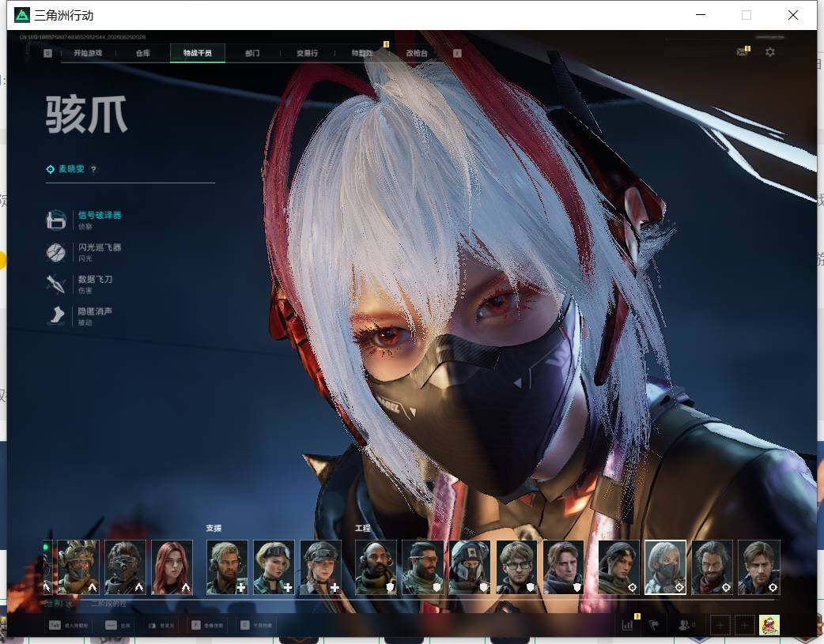Screen dimensions: 824x644
Task: Select the 闪光巡飞器 skill icon
Action: tap(55, 252)
